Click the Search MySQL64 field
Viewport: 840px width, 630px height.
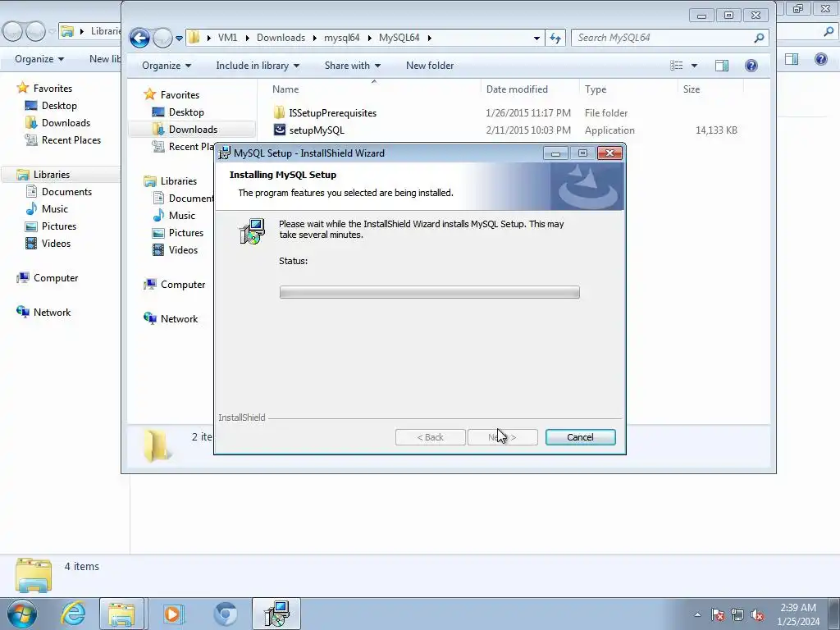point(669,38)
